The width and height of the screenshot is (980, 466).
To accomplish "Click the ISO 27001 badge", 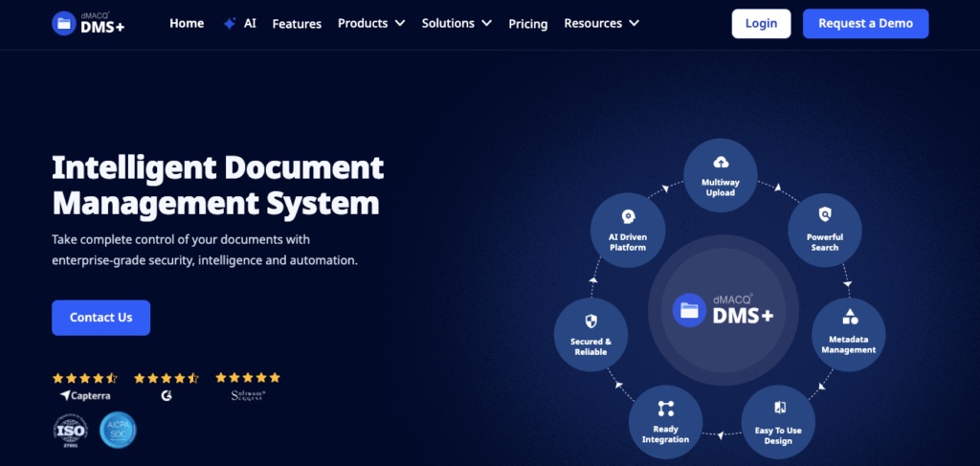I will tap(70, 431).
